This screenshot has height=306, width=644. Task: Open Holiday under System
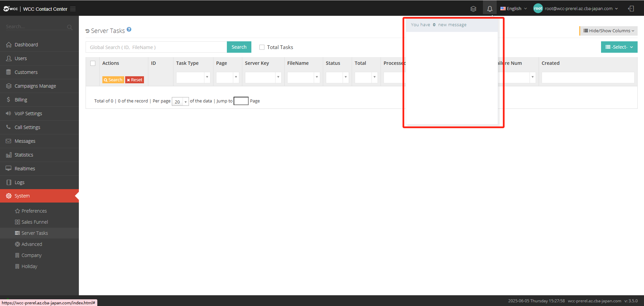(x=39, y=266)
